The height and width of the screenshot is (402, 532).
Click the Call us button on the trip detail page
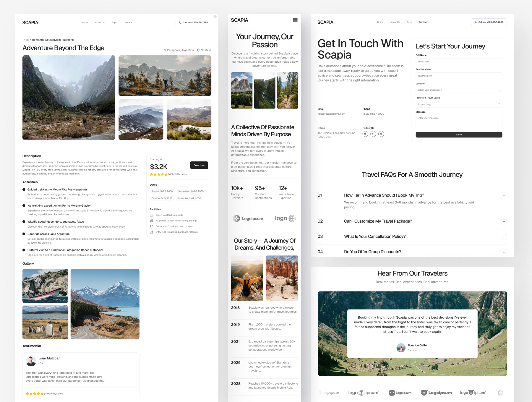193,22
